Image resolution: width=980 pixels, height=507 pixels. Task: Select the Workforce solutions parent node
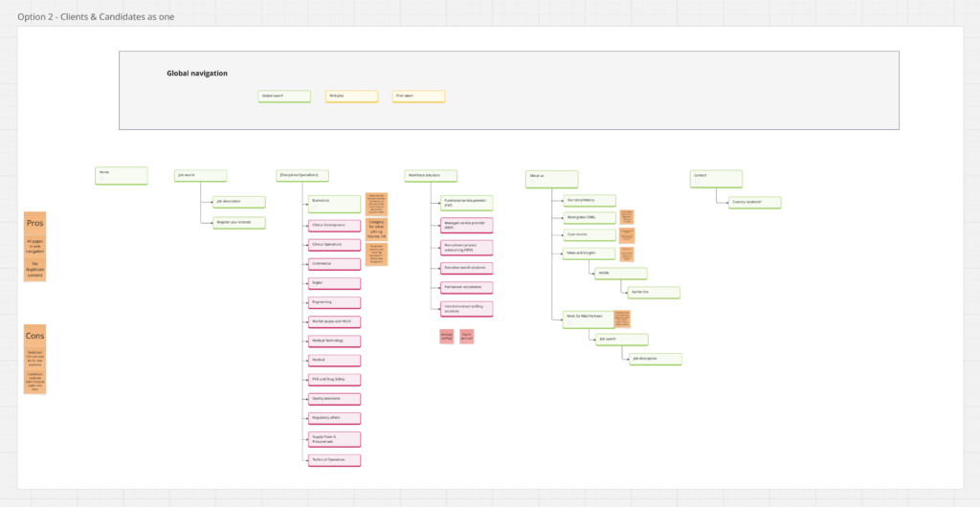coord(431,176)
